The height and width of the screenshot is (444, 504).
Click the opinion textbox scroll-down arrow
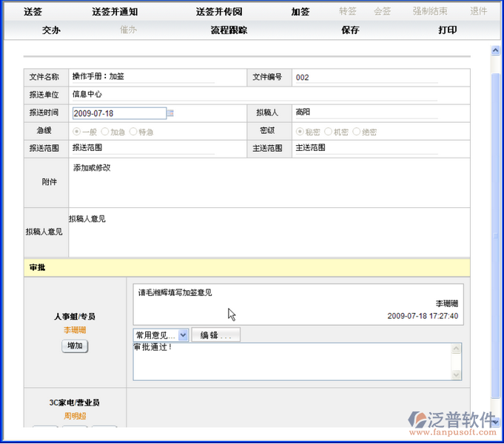tap(457, 375)
